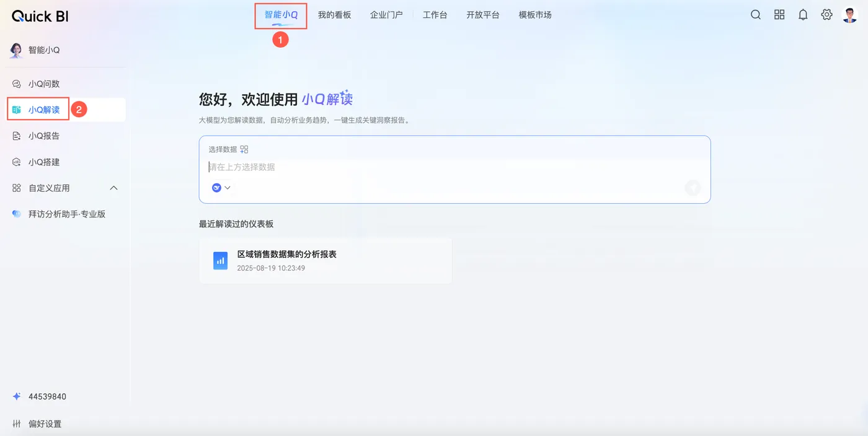Select 小Q解读 in sidebar
Viewport: 868px width, 436px height.
[66, 110]
